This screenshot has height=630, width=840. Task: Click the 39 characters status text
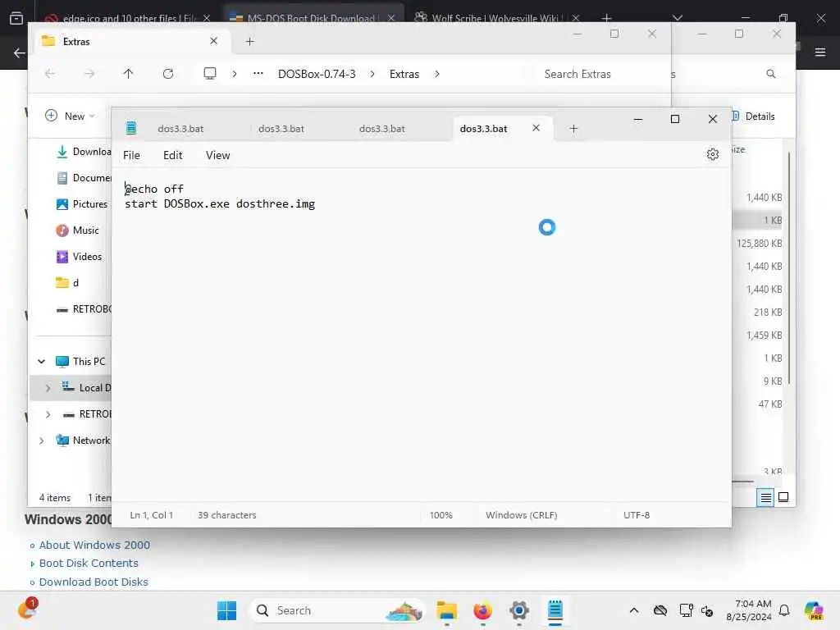[x=226, y=515]
